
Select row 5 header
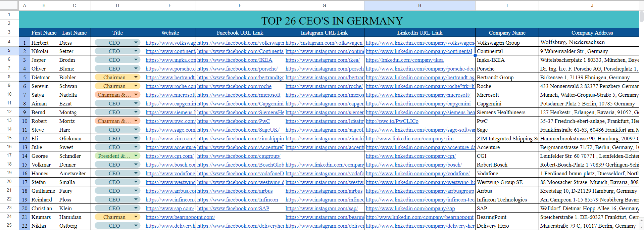(9, 51)
